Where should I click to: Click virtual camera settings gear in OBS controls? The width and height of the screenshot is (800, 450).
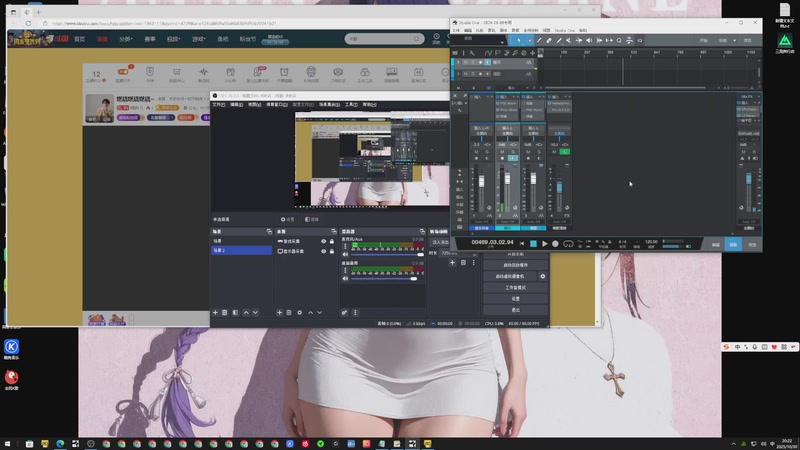point(542,277)
